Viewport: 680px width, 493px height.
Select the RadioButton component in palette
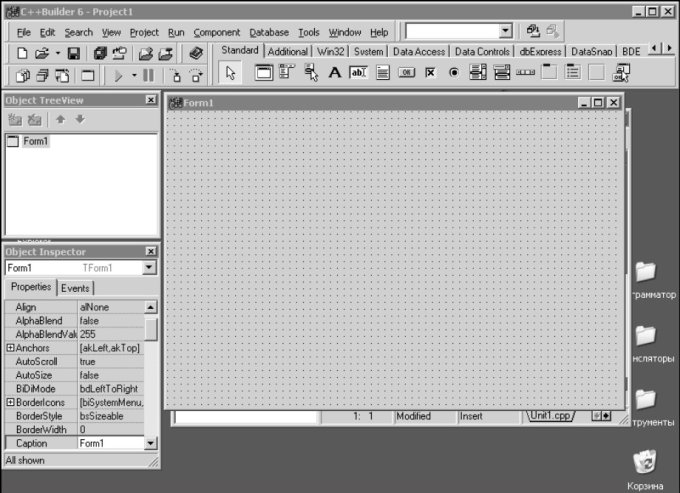pyautogui.click(x=453, y=72)
